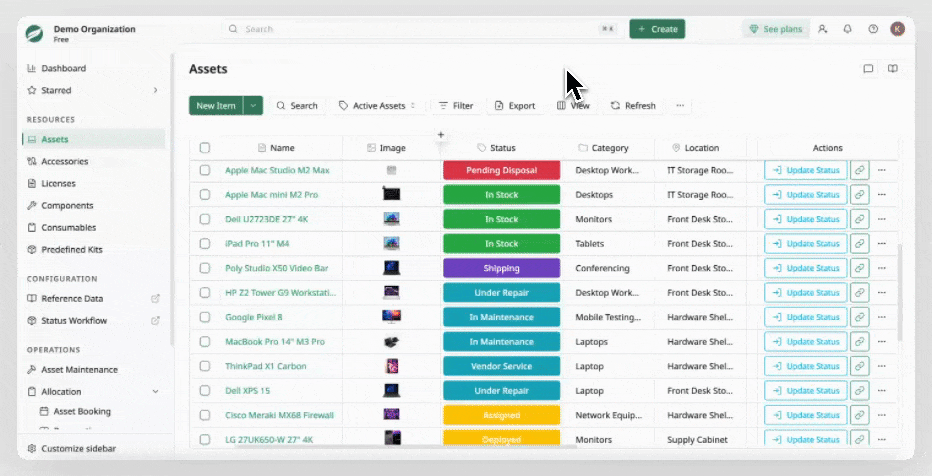Check the iPad Pro 11" M4 row checkbox
This screenshot has height=476, width=932.
click(x=205, y=244)
